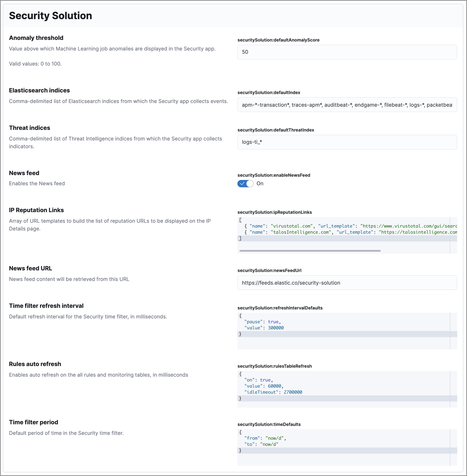The height and width of the screenshot is (476, 467).
Task: Click the securitySolution:defaultAnomalyScore label
Action: point(278,40)
